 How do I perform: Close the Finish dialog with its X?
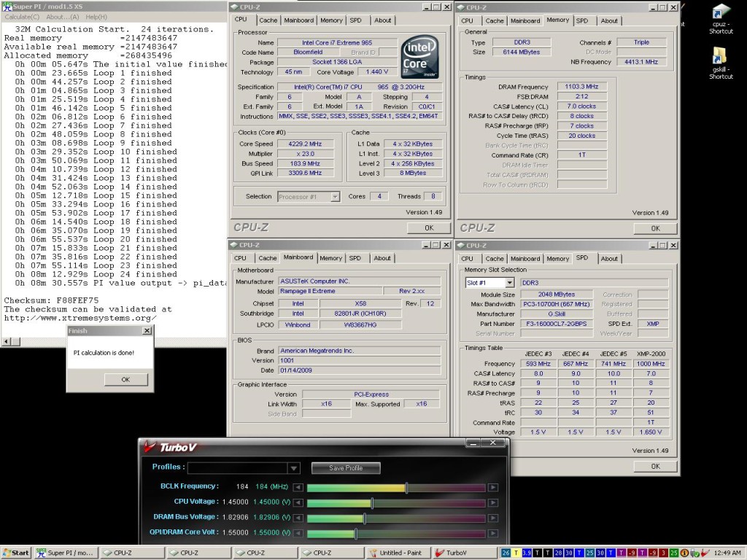coord(147,330)
